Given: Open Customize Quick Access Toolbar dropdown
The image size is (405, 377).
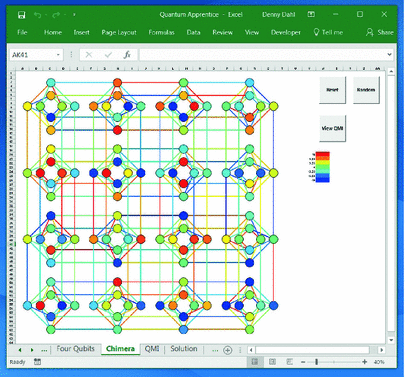Looking at the screenshot, I should point(74,15).
